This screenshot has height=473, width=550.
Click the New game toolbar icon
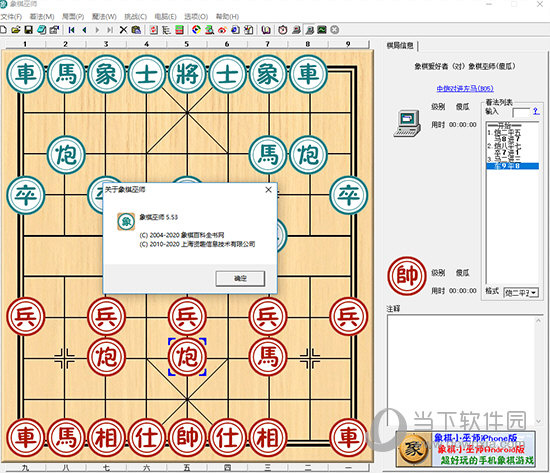pyautogui.click(x=3, y=30)
